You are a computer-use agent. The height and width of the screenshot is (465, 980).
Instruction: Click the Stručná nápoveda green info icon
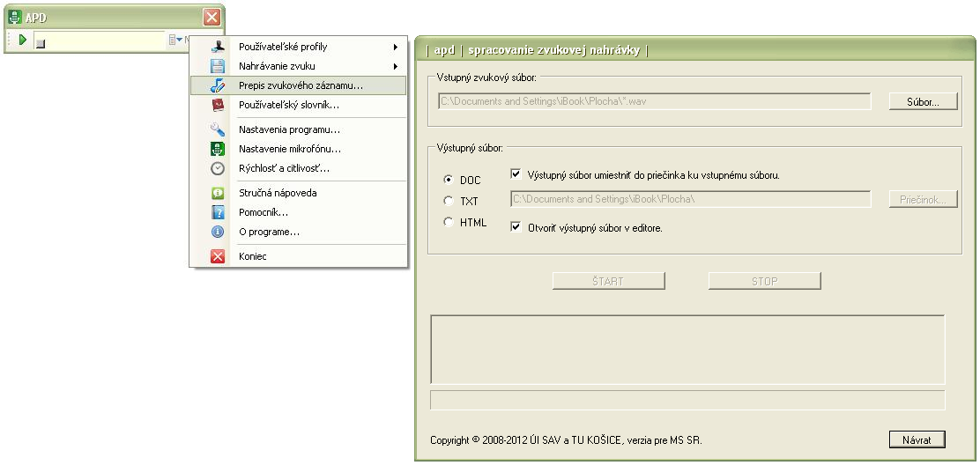(218, 193)
